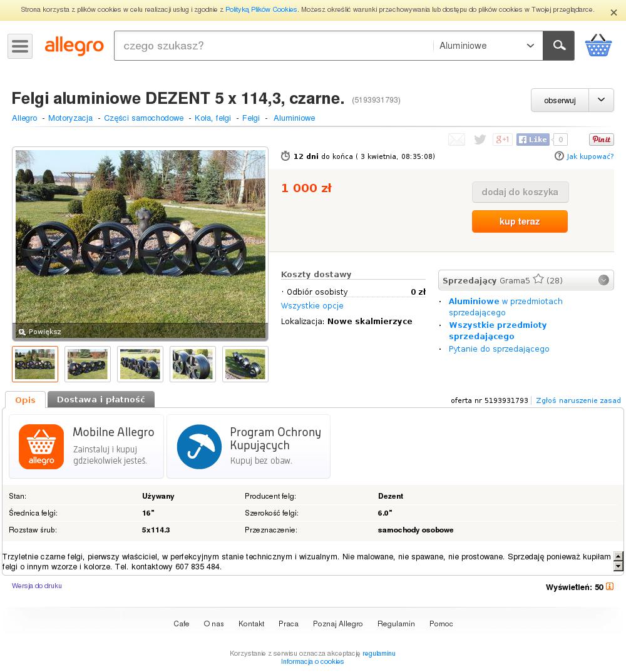Switch to Dostawa i płatność tab
Screen dimensions: 626x672
point(101,399)
